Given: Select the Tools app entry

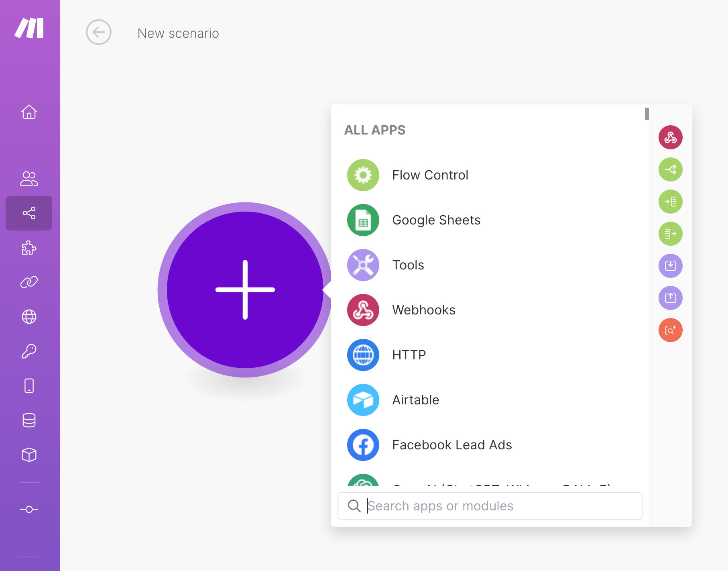Looking at the screenshot, I should [x=408, y=265].
